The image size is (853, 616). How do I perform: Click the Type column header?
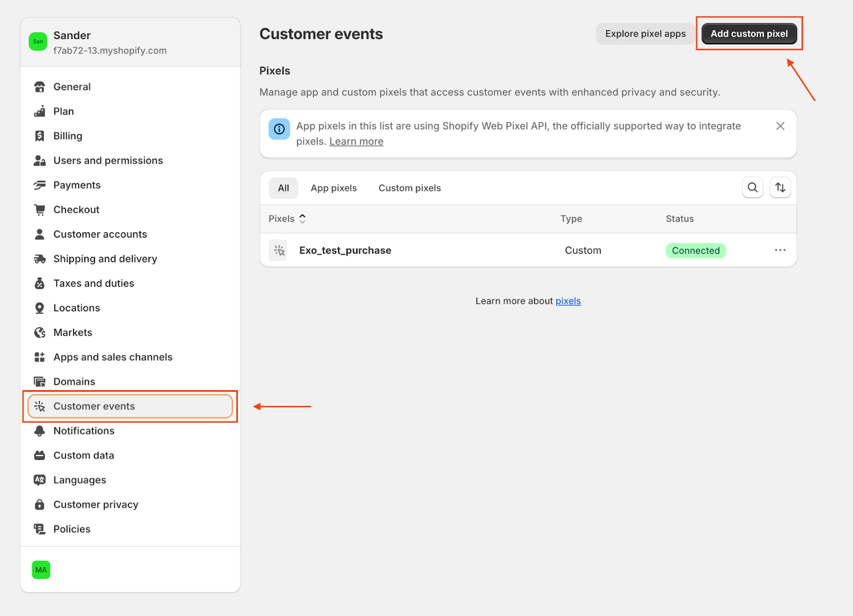tap(571, 219)
